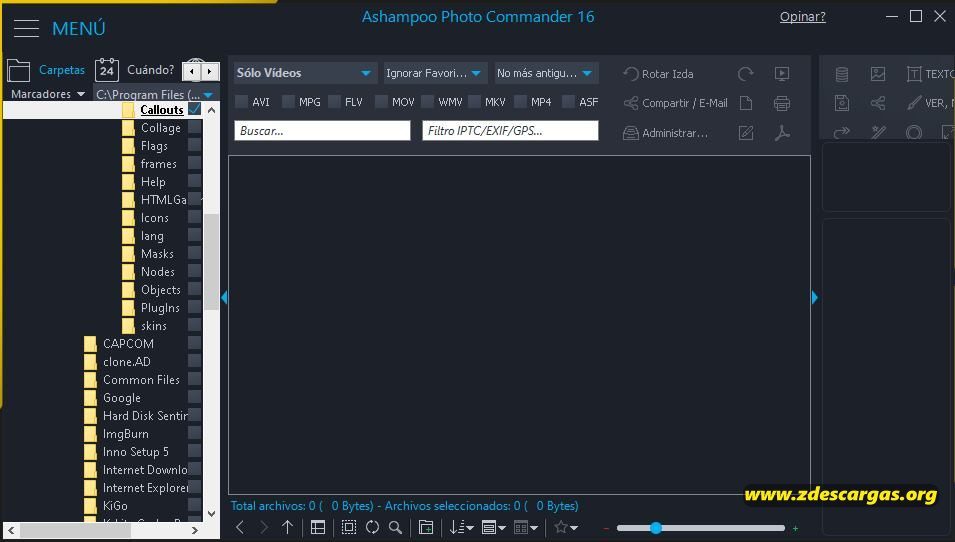
Task: Switch to the Cuándo? tab
Action: coord(150,70)
